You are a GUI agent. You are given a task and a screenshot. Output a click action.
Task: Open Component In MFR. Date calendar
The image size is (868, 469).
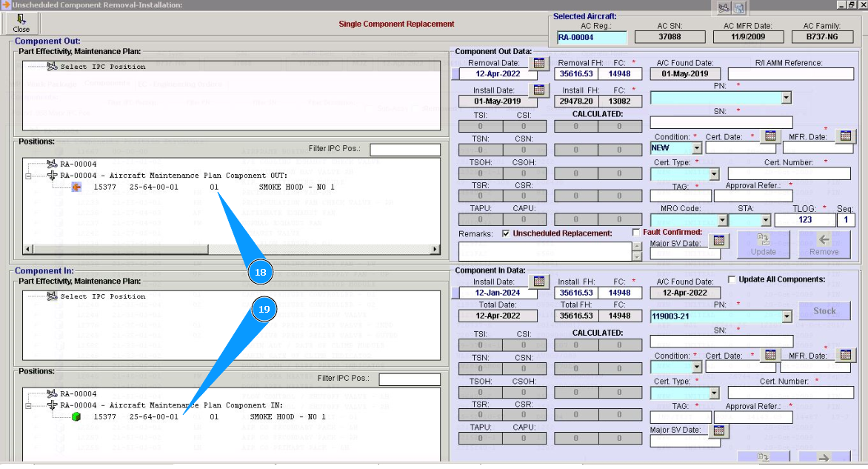click(845, 354)
